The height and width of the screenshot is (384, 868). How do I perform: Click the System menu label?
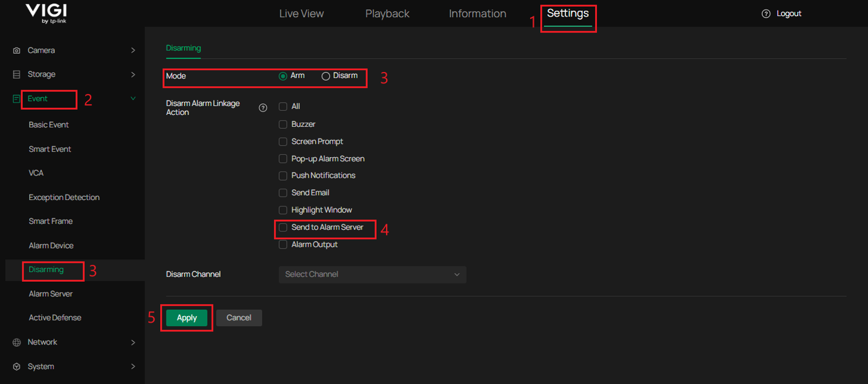point(41,366)
